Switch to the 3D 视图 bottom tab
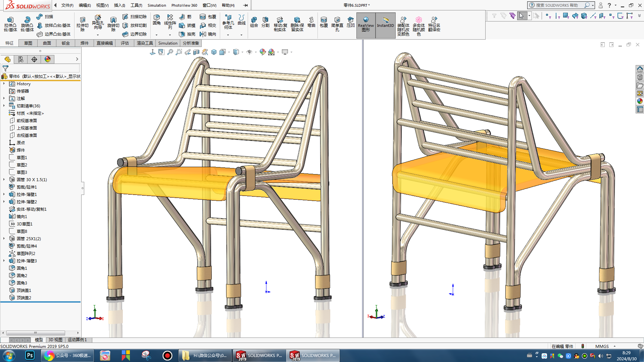The width and height of the screenshot is (644, 362). point(55,340)
